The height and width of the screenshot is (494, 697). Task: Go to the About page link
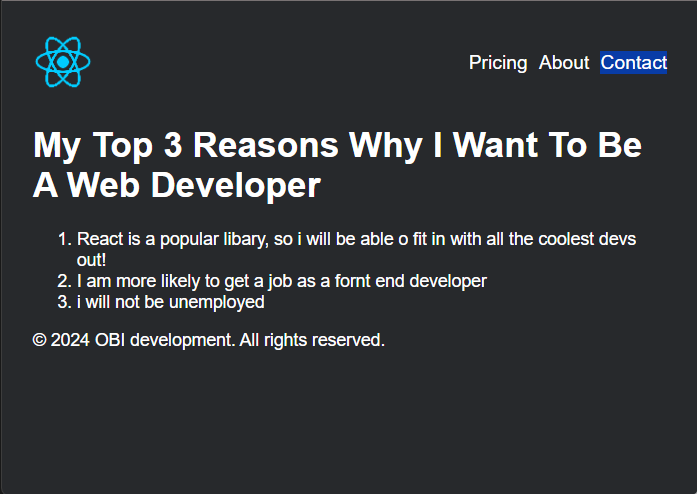[x=564, y=63]
